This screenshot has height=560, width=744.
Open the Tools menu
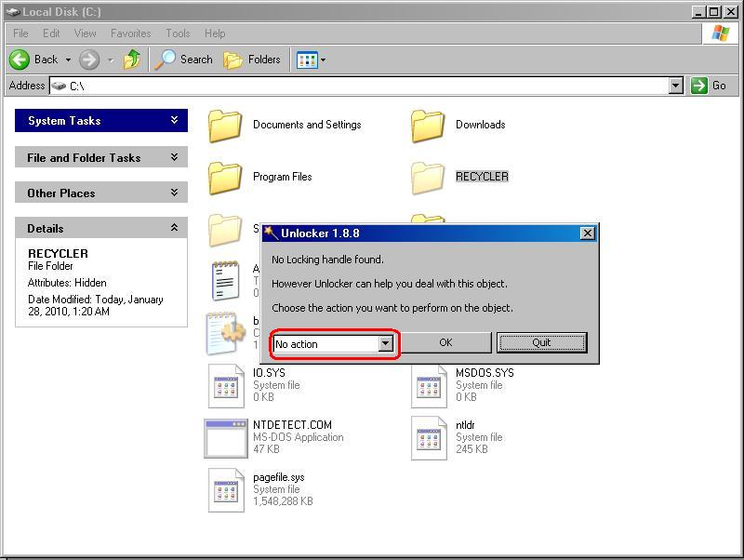coord(178,33)
